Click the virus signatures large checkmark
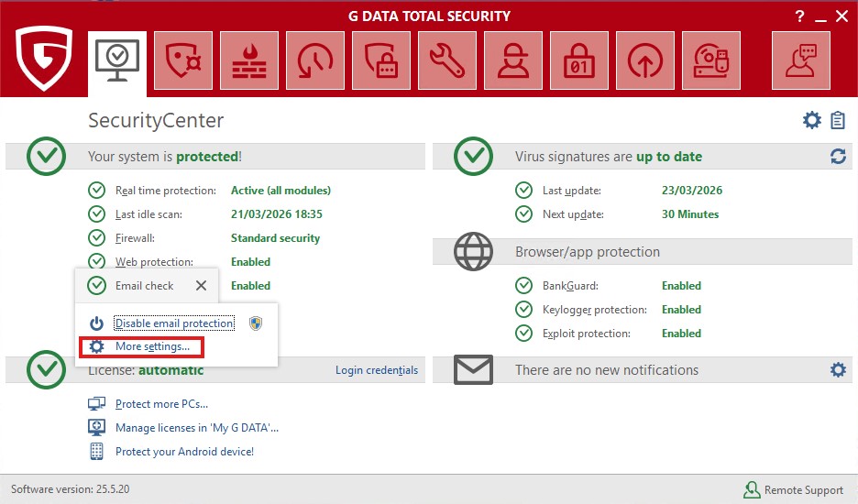 click(473, 157)
